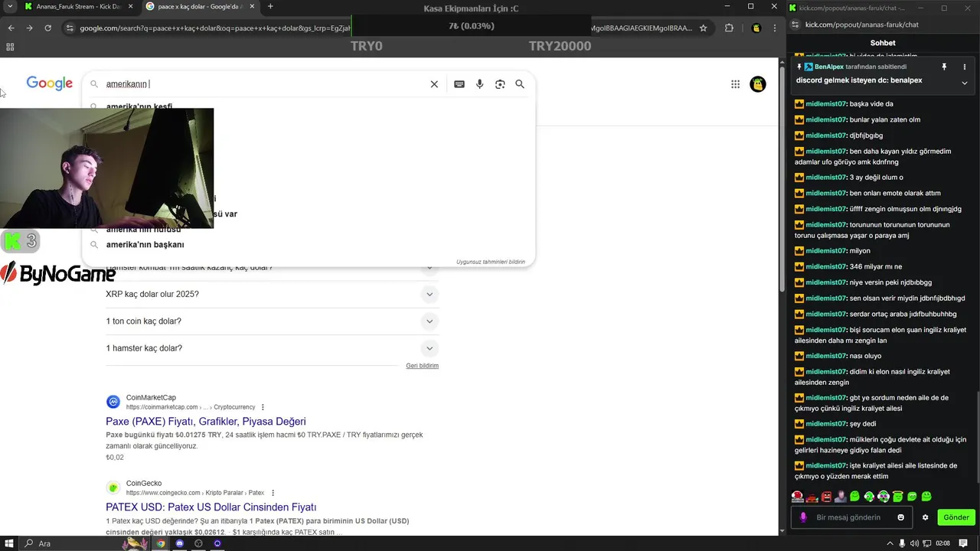The height and width of the screenshot is (551, 980).
Task: Open the CoinGecko result's three-dot options
Action: pos(273,493)
